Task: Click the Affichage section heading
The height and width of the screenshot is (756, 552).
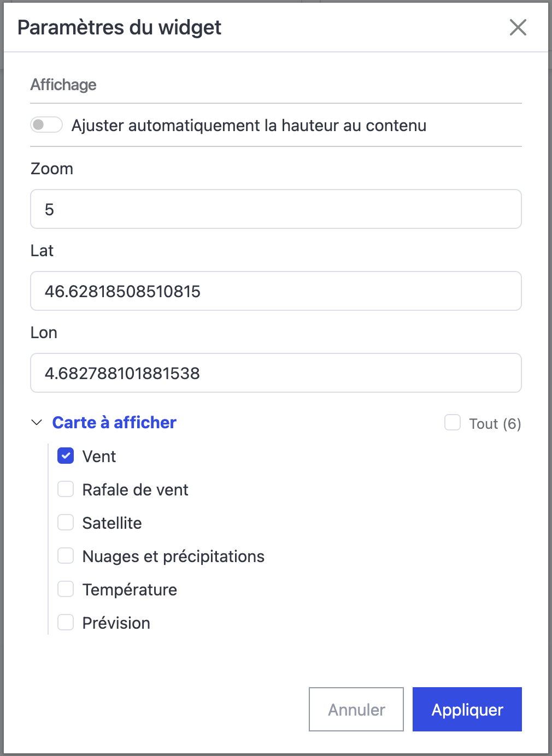Action: (x=63, y=85)
